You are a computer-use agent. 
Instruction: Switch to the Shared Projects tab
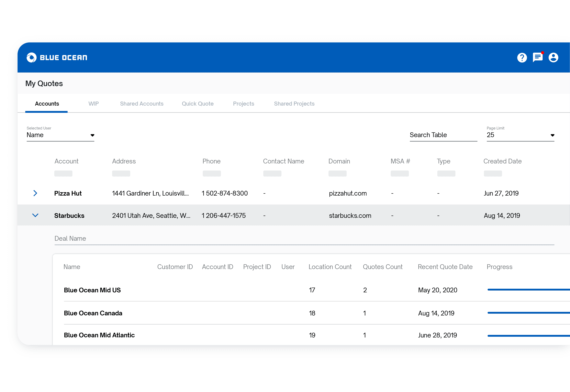pyautogui.click(x=294, y=104)
